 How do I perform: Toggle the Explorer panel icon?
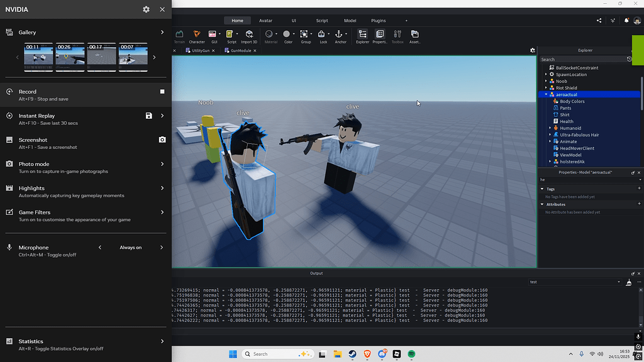pyautogui.click(x=362, y=35)
